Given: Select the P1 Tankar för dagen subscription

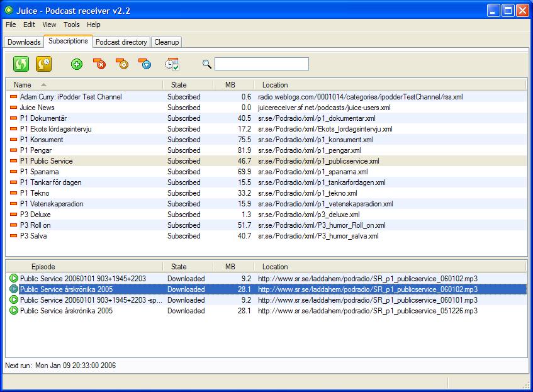Looking at the screenshot, I should point(267,182).
